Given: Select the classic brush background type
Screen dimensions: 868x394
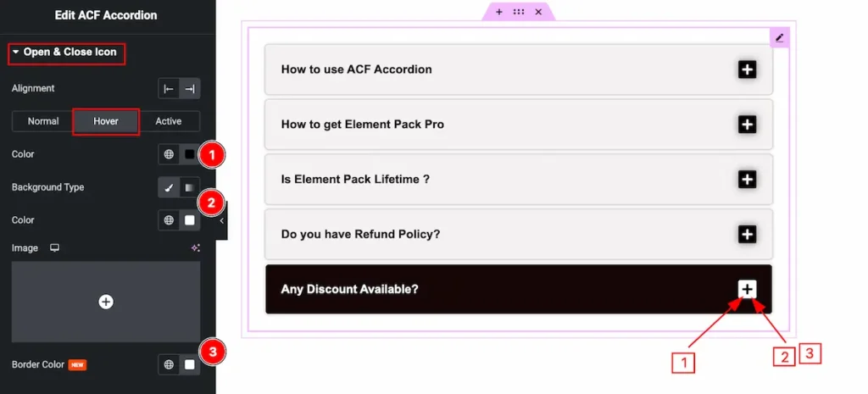Looking at the screenshot, I should click(169, 187).
